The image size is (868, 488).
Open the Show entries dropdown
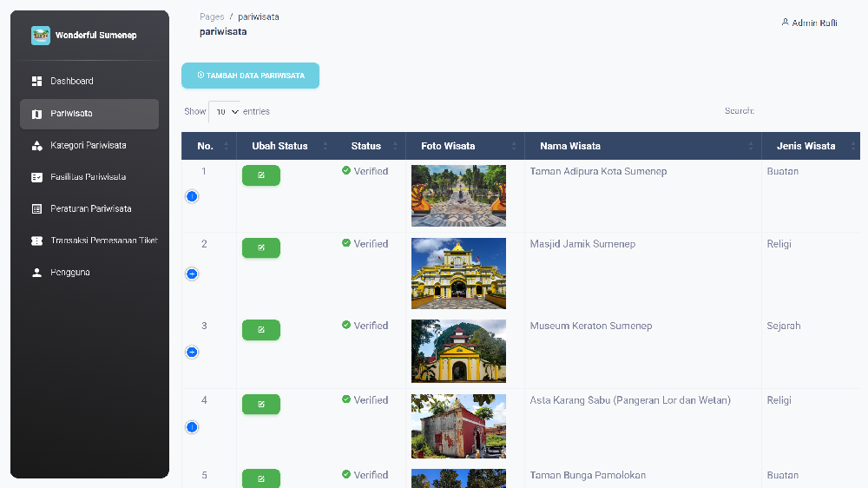point(225,112)
